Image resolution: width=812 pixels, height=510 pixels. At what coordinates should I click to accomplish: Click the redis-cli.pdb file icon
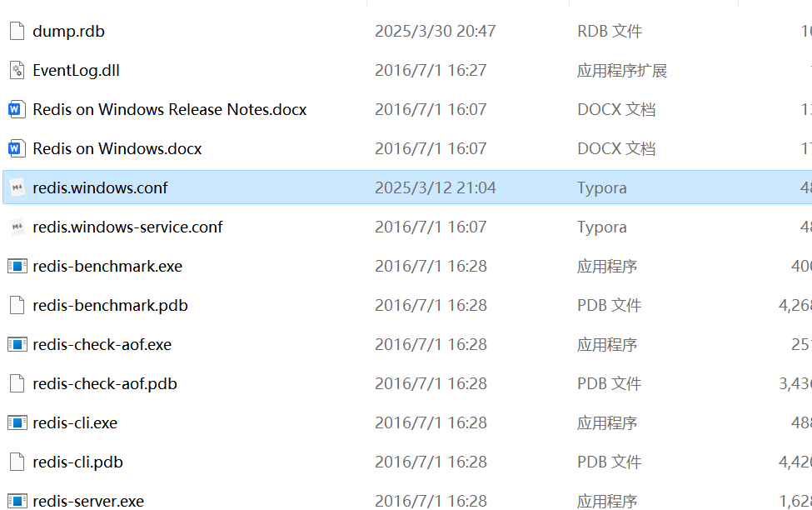(17, 462)
